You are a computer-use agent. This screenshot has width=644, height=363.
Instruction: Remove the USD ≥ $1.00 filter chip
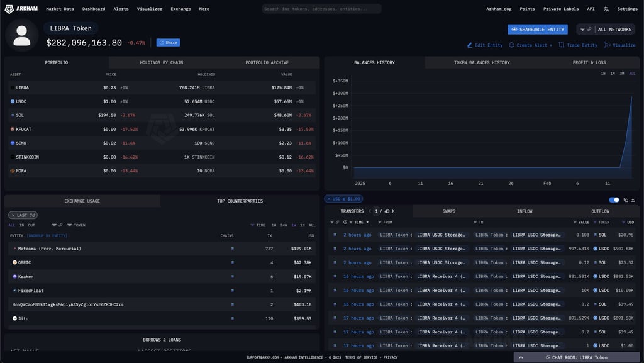pos(329,199)
